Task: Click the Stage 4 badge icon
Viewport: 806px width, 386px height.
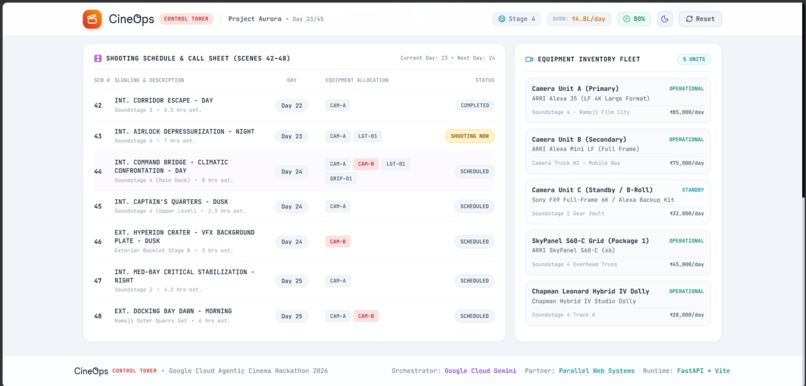Action: coord(502,19)
